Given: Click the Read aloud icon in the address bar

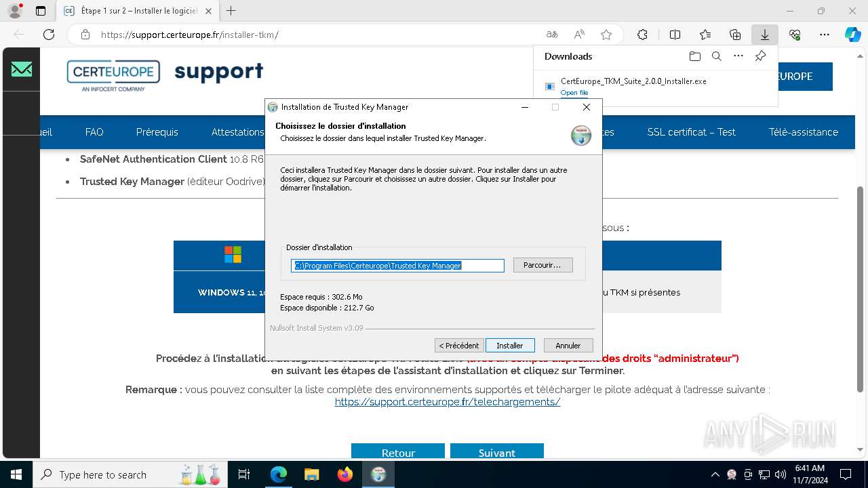Looking at the screenshot, I should (x=579, y=35).
